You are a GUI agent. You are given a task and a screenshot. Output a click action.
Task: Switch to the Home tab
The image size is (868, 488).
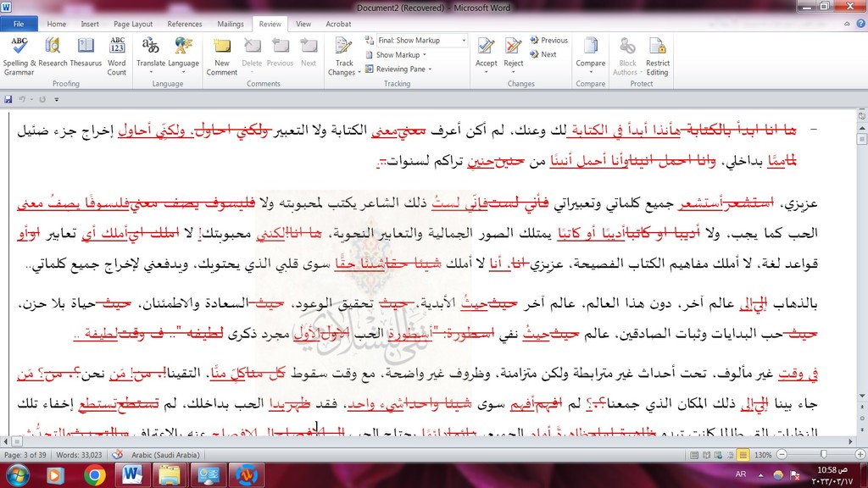(57, 24)
